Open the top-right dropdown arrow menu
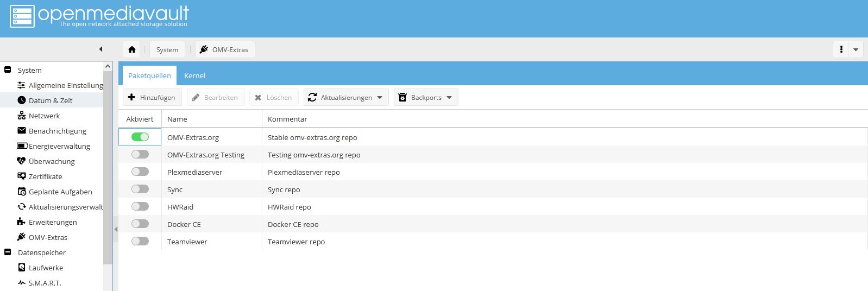The height and width of the screenshot is (291, 868). (856, 49)
